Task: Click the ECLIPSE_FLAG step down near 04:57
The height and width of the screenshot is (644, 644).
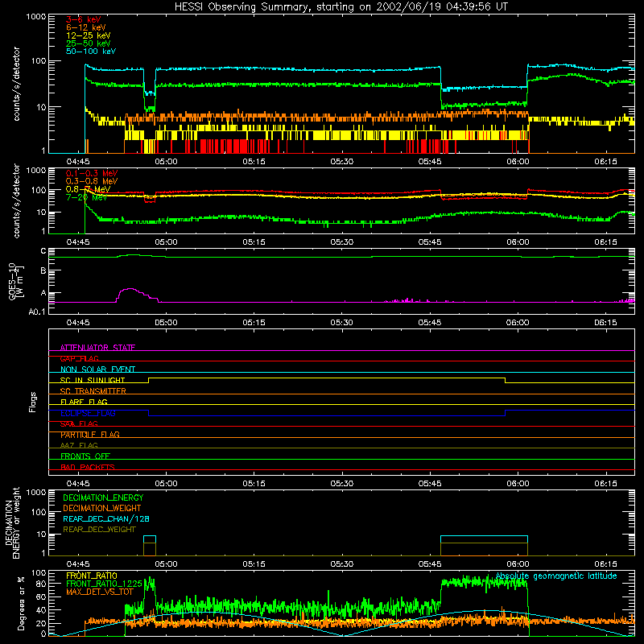Action: [x=149, y=413]
